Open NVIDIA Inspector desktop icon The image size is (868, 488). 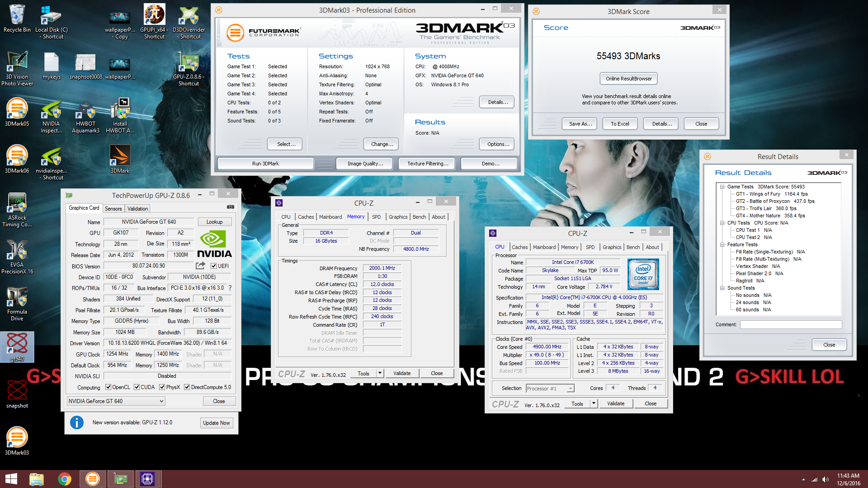coord(52,115)
